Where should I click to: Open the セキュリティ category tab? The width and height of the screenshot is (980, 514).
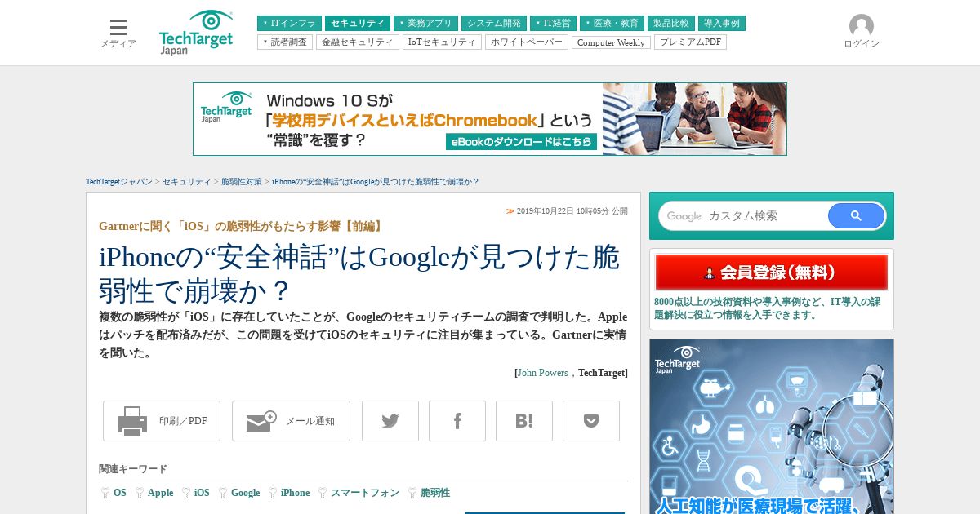pyautogui.click(x=358, y=24)
